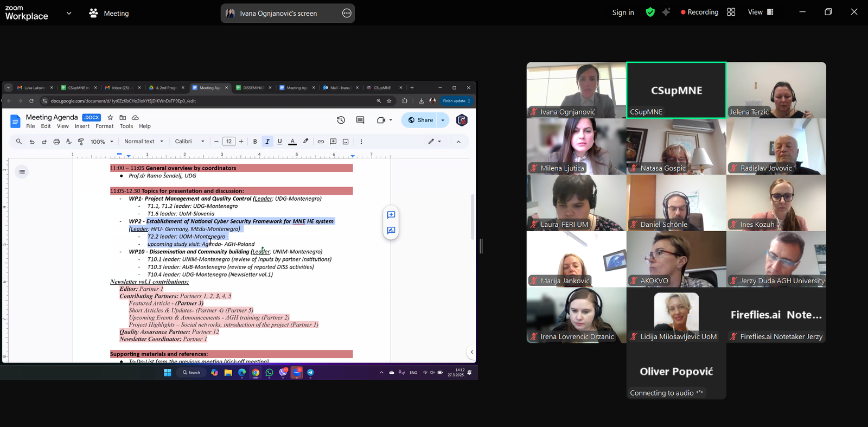
Task: Toggle bold formatting in Docs toolbar
Action: [255, 142]
